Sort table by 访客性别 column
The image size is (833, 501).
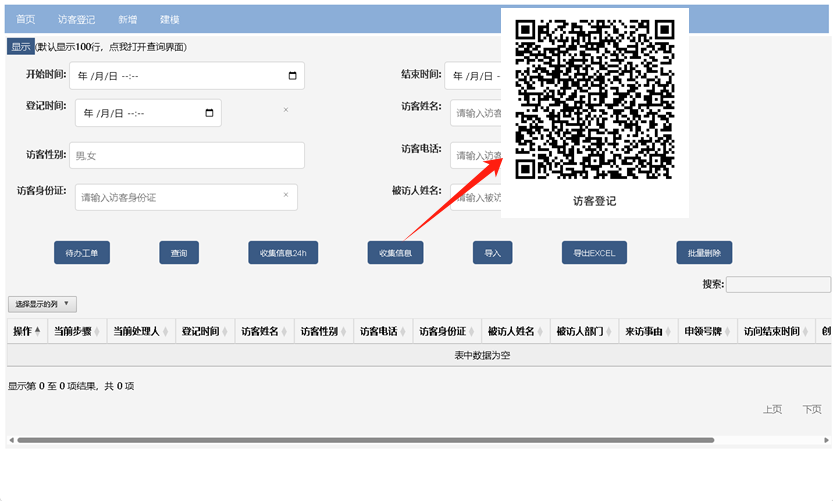[x=325, y=332]
